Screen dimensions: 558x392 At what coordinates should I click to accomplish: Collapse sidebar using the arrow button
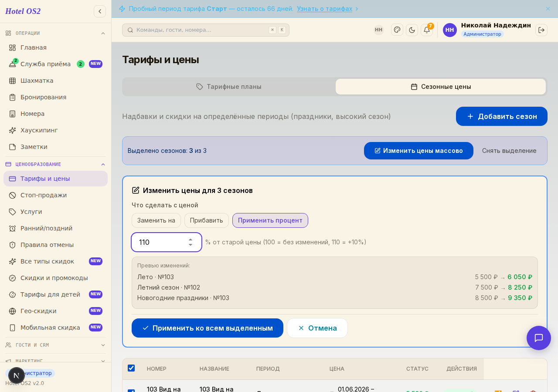tap(100, 11)
